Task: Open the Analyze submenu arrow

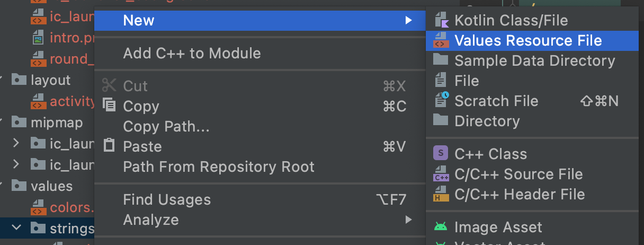Action: tap(408, 219)
